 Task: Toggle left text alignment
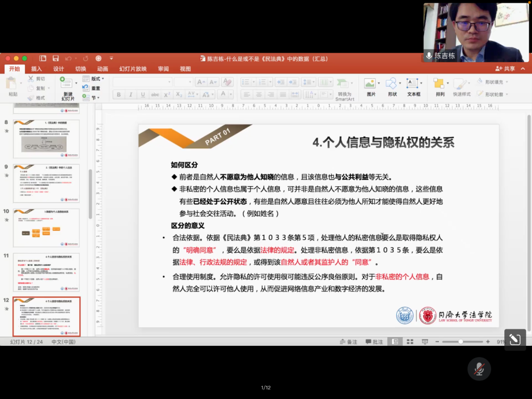pyautogui.click(x=247, y=95)
